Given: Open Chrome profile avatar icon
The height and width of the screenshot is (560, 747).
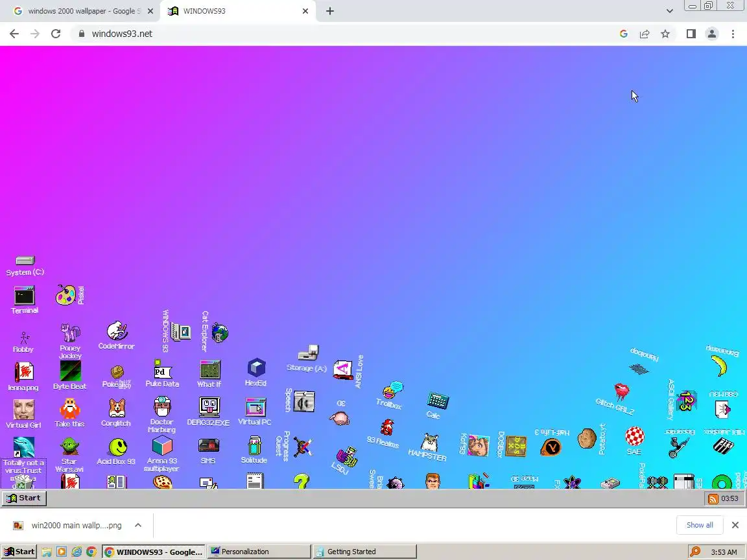Looking at the screenshot, I should point(712,34).
